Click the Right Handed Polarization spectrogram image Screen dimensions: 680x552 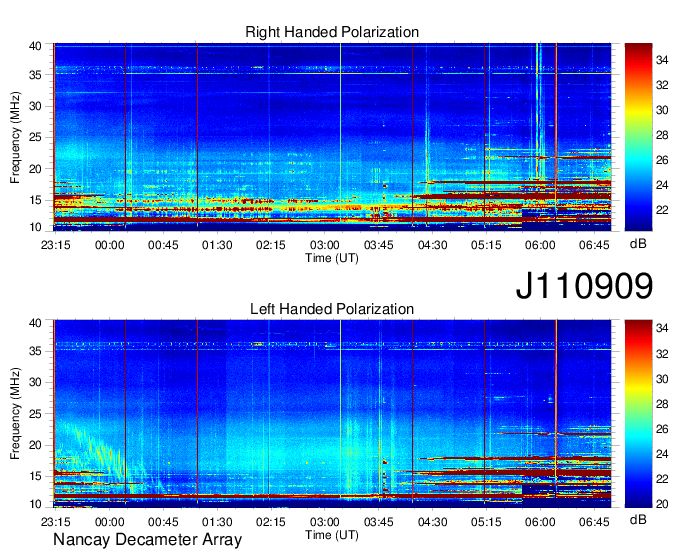tap(332, 137)
